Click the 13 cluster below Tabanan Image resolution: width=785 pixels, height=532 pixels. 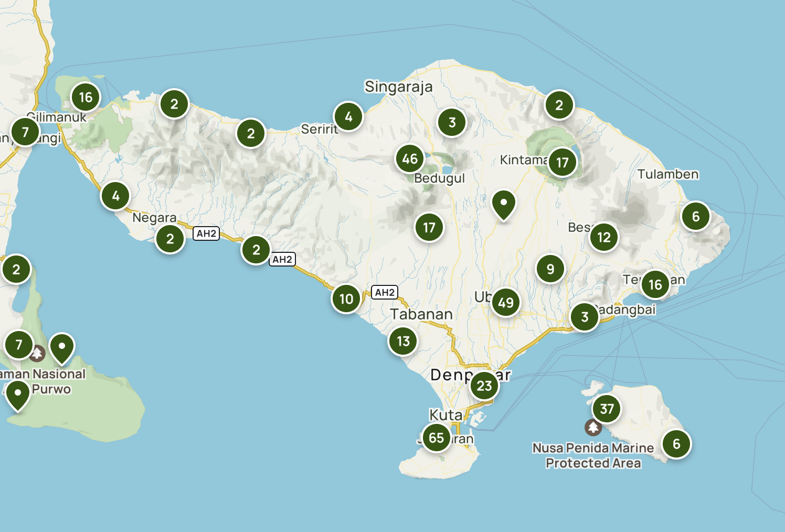pyautogui.click(x=403, y=341)
